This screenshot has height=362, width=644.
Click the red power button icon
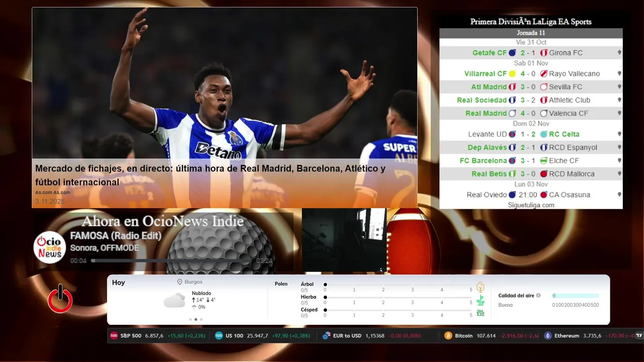60,299
